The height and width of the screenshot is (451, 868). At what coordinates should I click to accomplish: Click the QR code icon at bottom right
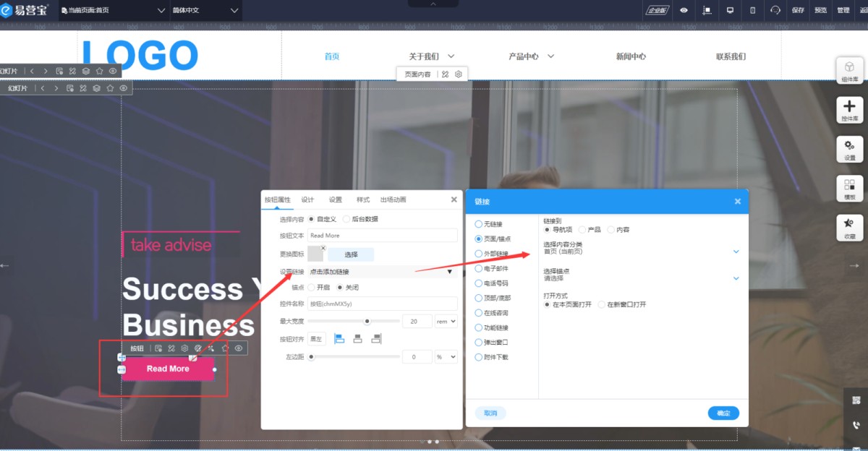(x=856, y=400)
